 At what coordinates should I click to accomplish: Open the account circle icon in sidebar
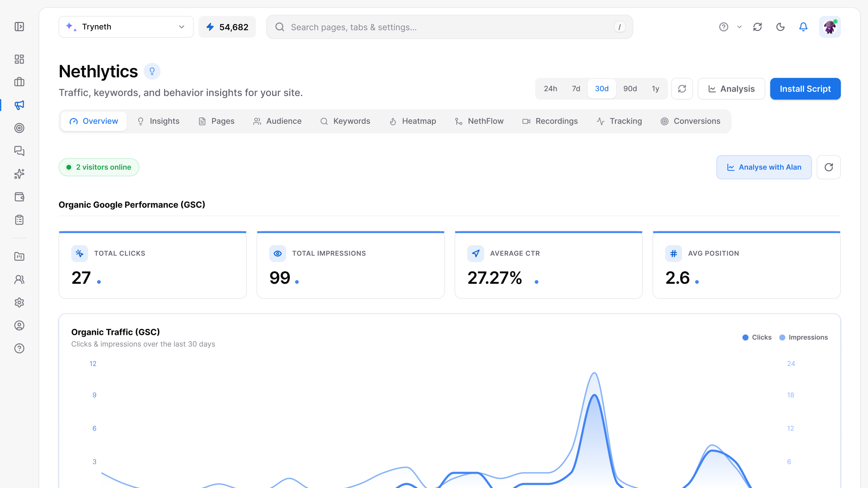tap(20, 326)
